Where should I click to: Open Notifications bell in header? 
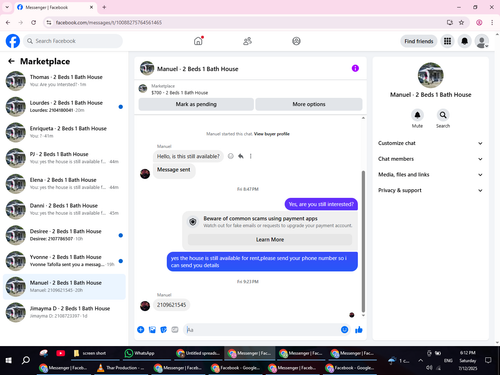coord(464,41)
